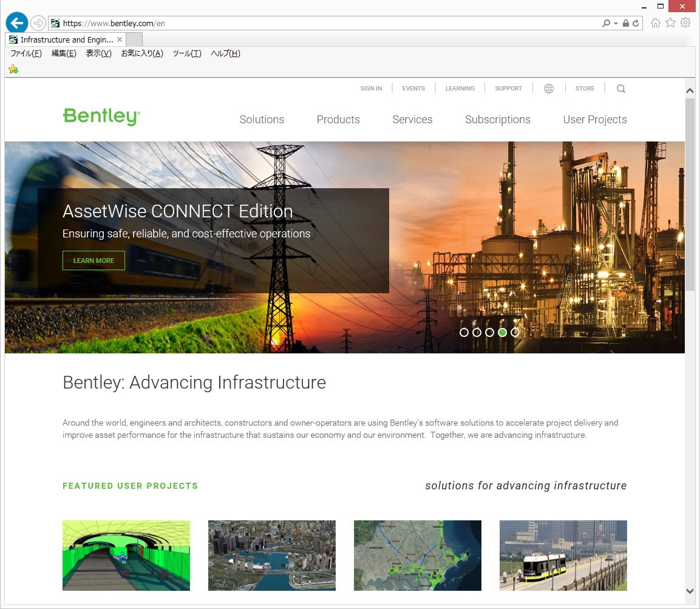The width and height of the screenshot is (700, 609).
Task: Click the Bentley: Advancing Infrastructure heading
Action: (194, 383)
